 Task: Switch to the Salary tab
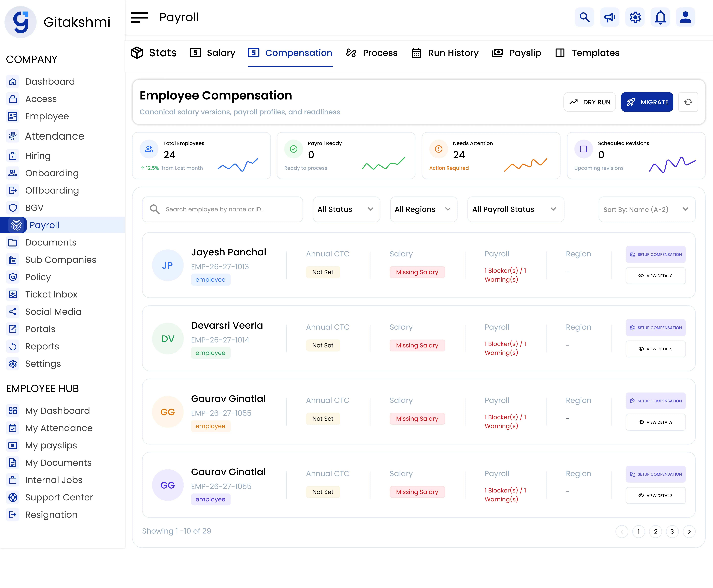tap(213, 53)
